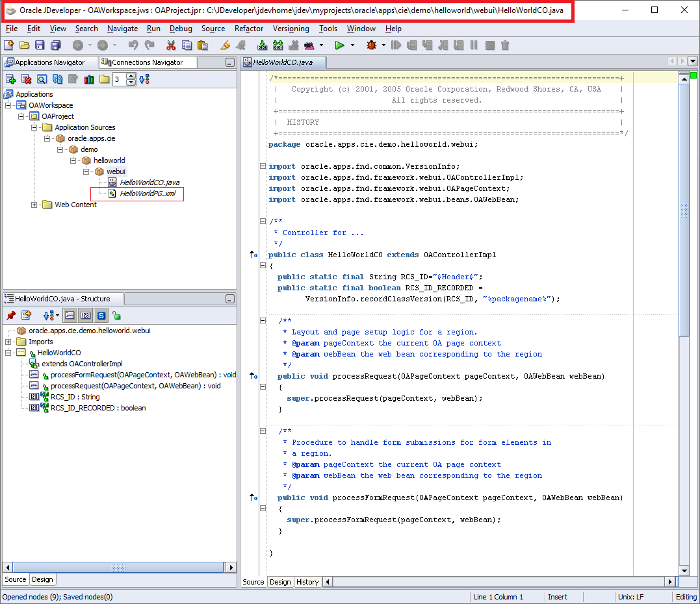Click the Undo arrow icon
The height and width of the screenshot is (604, 700).
click(133, 45)
